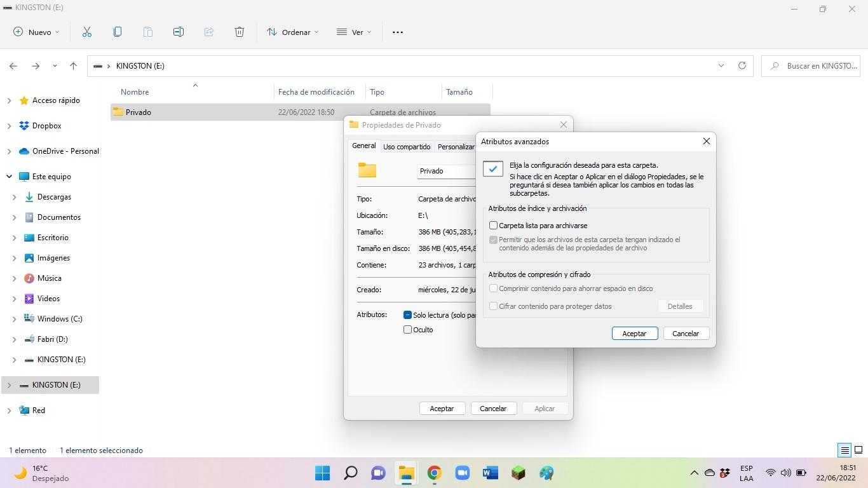Click the Cut scissors icon in toolbar
Screen dimensions: 868x488
pyautogui.click(x=87, y=32)
